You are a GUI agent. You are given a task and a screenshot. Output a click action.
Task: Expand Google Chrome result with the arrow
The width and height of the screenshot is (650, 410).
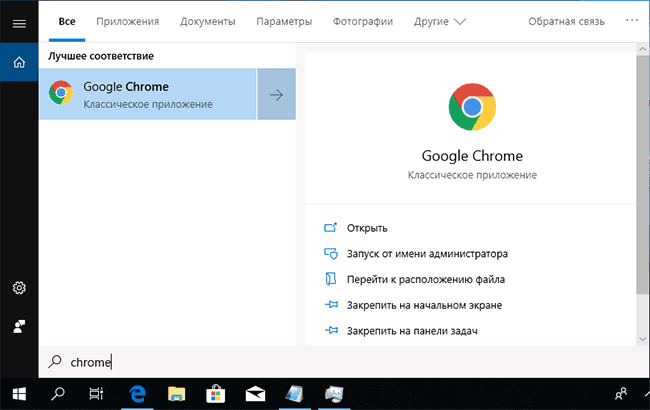click(276, 95)
